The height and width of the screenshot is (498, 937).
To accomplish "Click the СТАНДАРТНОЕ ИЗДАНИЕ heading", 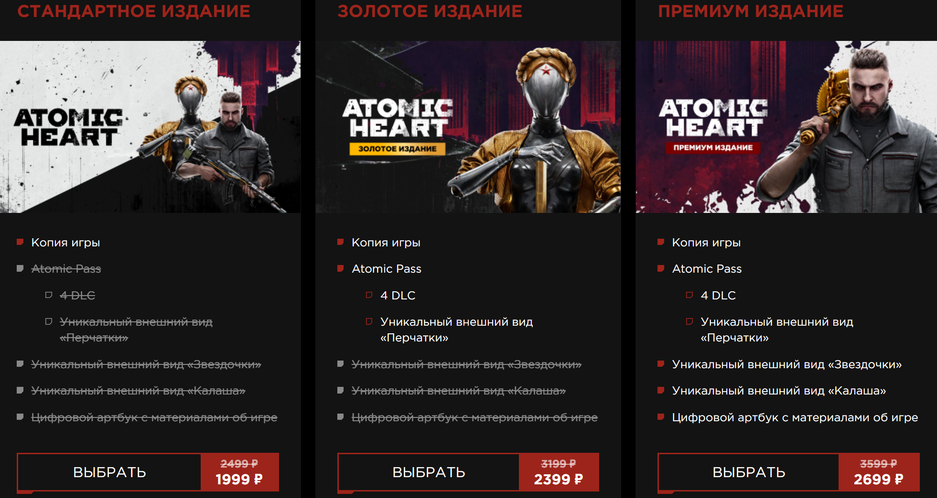I will 134,11.
